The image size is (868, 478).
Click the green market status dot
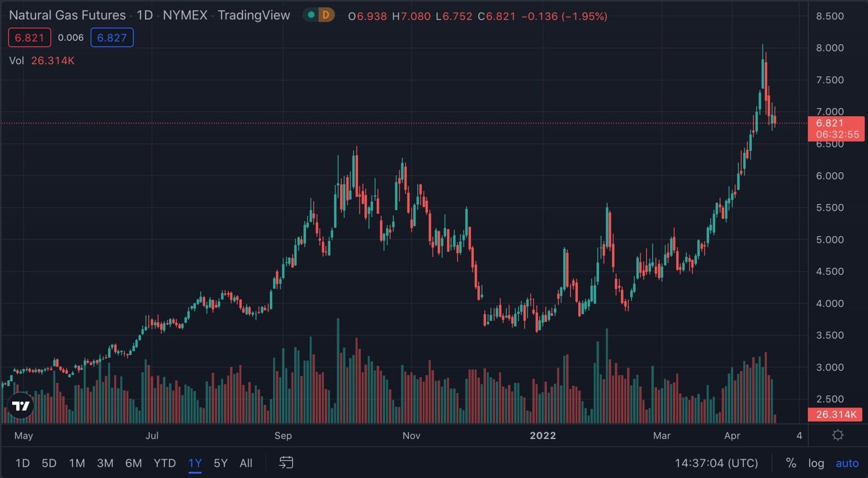[312, 15]
